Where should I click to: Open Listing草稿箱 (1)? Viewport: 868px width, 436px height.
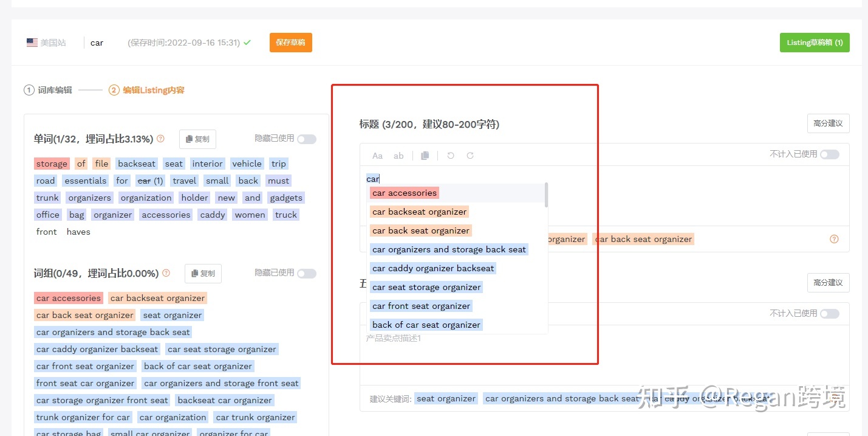[815, 43]
